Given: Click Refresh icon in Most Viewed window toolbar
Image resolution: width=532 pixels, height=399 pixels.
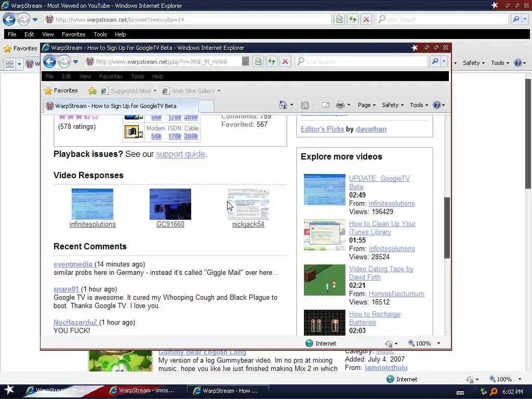Looking at the screenshot, I should 353,19.
